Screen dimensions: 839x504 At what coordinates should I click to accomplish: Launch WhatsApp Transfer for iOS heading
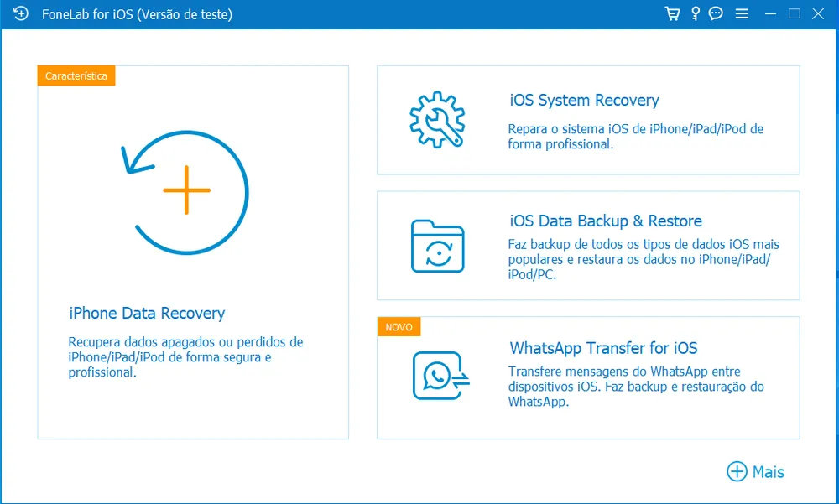603,348
